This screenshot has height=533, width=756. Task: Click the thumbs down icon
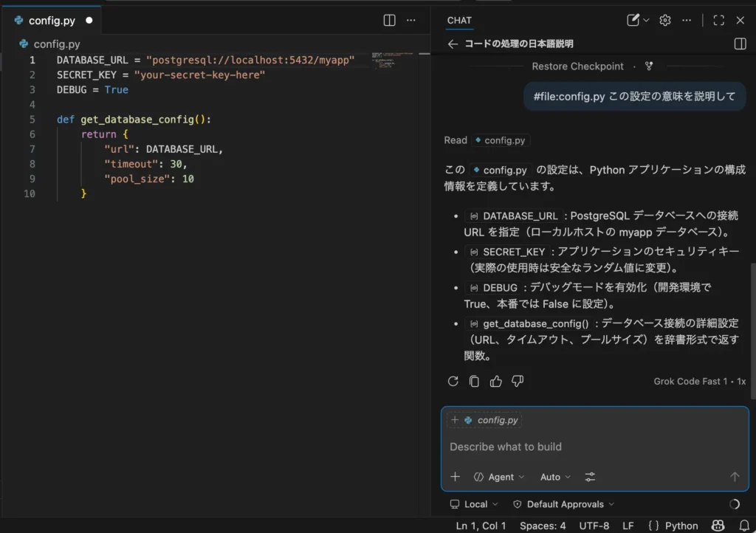click(x=518, y=382)
